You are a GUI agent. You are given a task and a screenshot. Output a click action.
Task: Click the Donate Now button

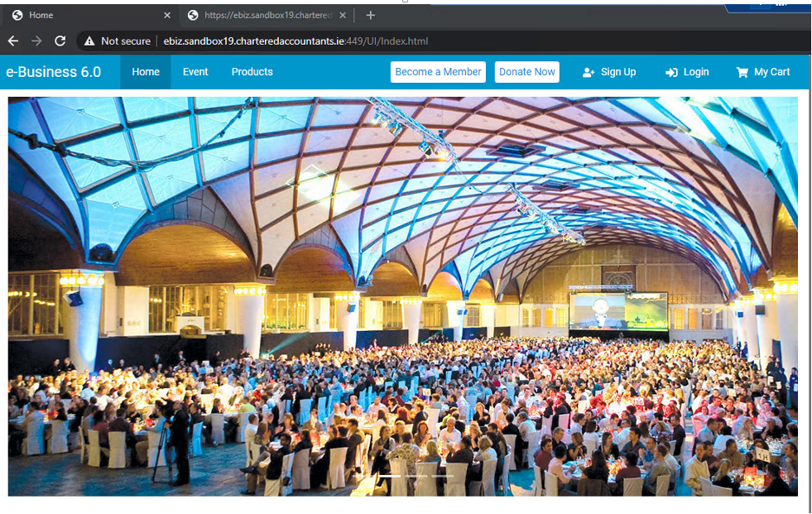coord(527,72)
